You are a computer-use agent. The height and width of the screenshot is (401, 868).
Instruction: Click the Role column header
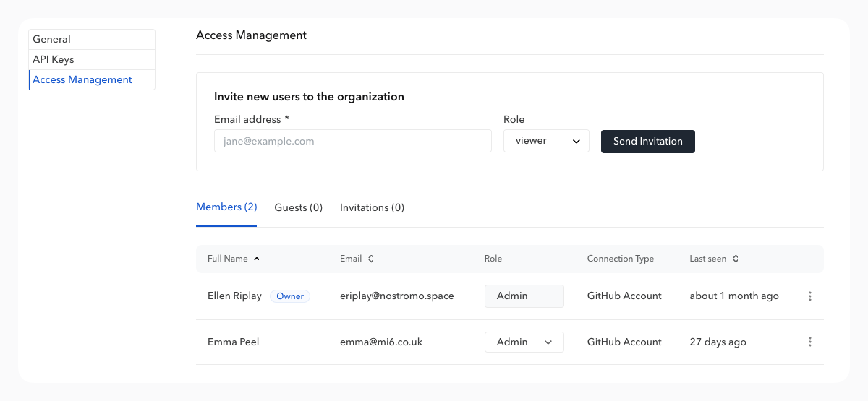pos(493,259)
